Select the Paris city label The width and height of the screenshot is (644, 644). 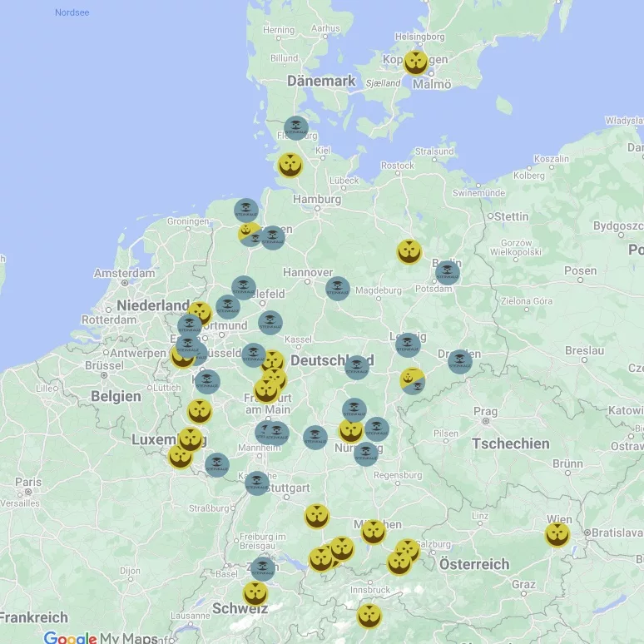pyautogui.click(x=28, y=482)
